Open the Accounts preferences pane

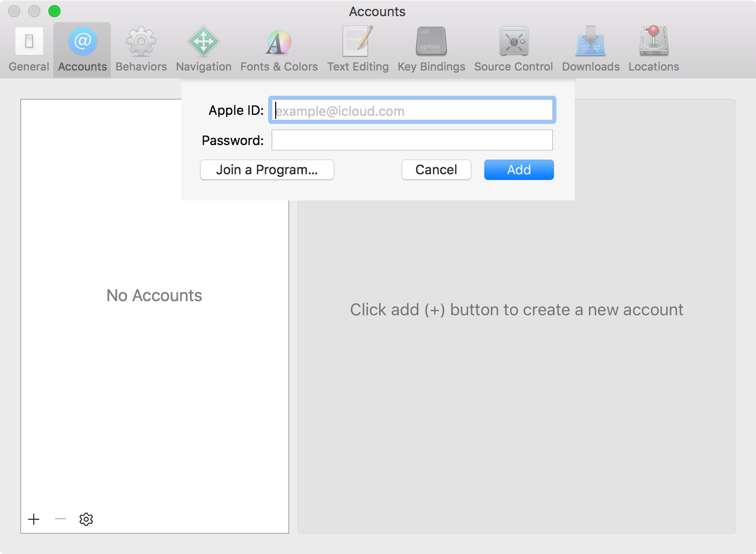(x=82, y=48)
